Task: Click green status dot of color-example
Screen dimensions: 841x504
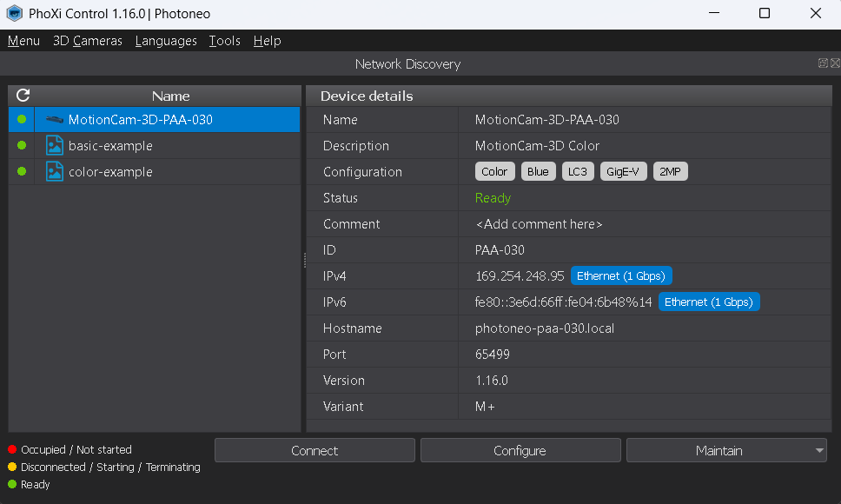Action: click(22, 171)
